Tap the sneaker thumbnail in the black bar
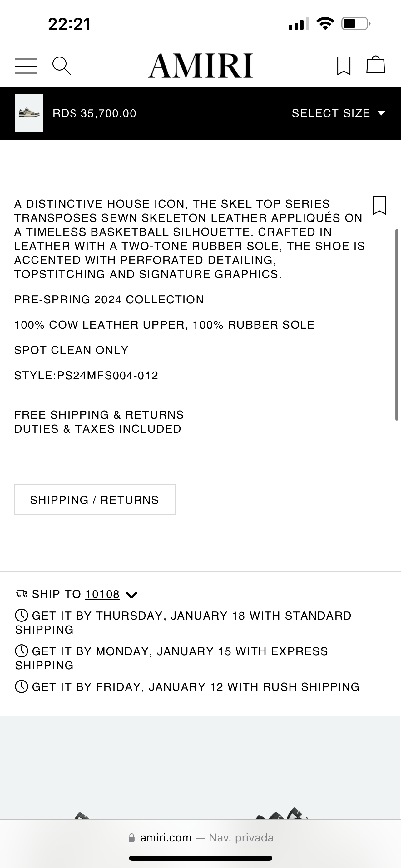 29,112
